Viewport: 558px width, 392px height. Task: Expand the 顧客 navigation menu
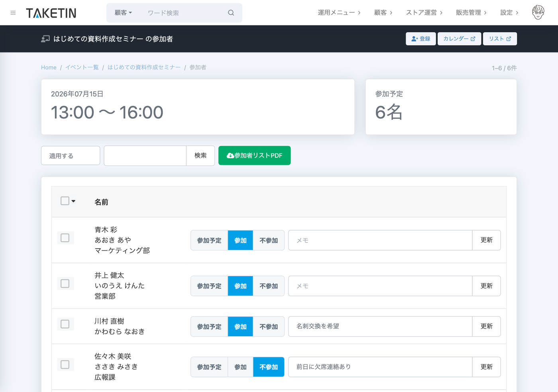(x=383, y=13)
